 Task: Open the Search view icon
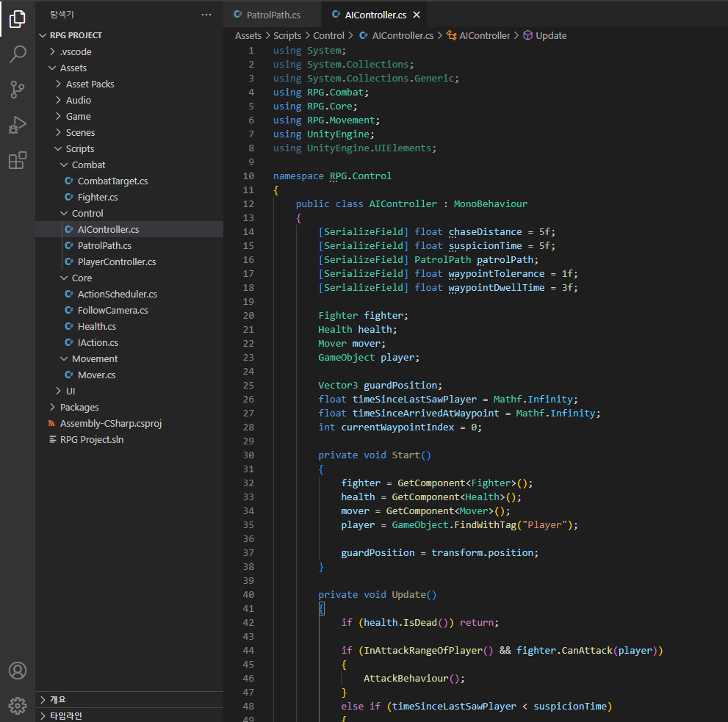click(18, 54)
